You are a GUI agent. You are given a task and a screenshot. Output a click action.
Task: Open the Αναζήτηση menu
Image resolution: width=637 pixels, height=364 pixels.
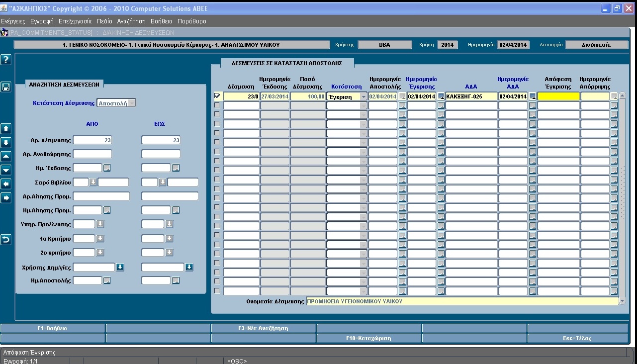pyautogui.click(x=131, y=21)
